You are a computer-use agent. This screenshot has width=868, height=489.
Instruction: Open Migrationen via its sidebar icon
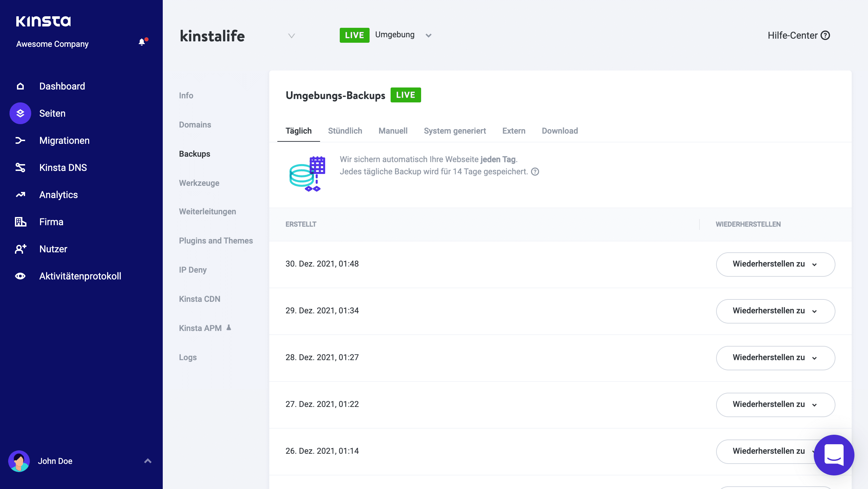20,140
